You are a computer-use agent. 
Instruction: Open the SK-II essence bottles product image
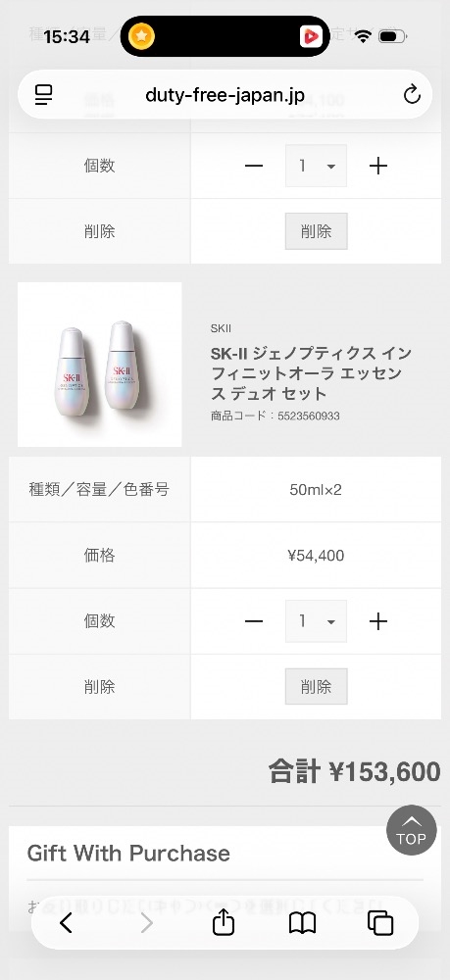99,365
